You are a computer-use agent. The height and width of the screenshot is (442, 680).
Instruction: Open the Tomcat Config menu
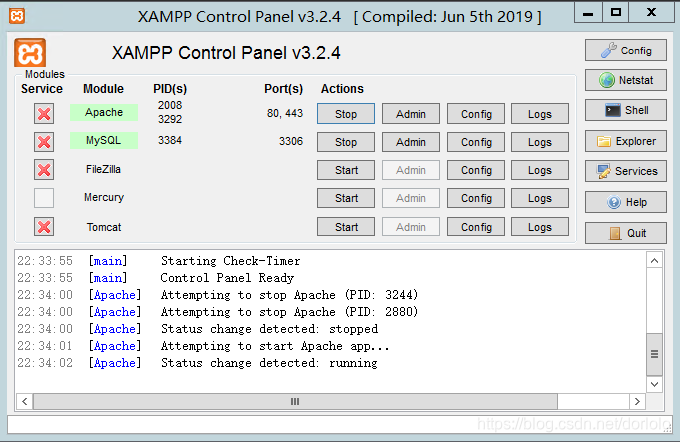click(x=476, y=227)
